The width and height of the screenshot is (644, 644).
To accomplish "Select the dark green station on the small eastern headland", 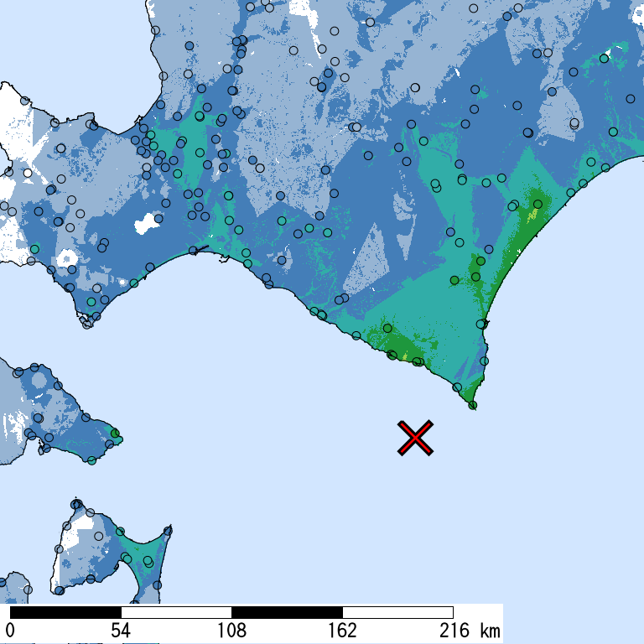I will click(115, 434).
